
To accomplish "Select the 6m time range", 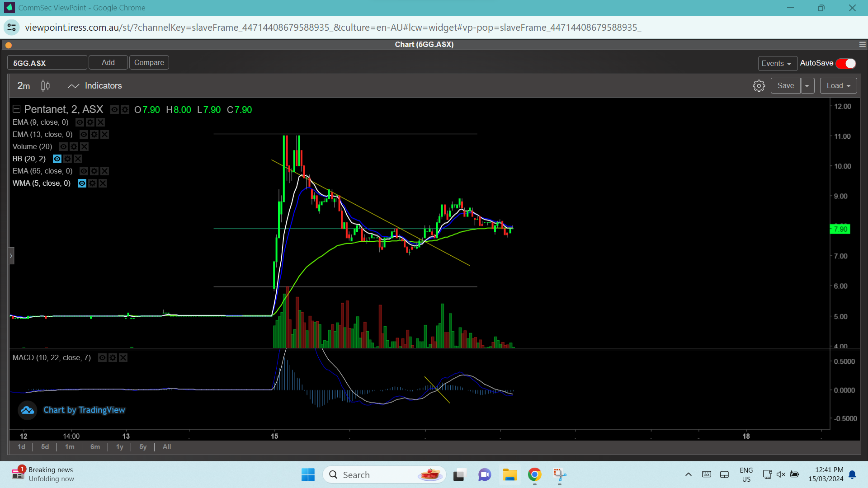I will 95,447.
